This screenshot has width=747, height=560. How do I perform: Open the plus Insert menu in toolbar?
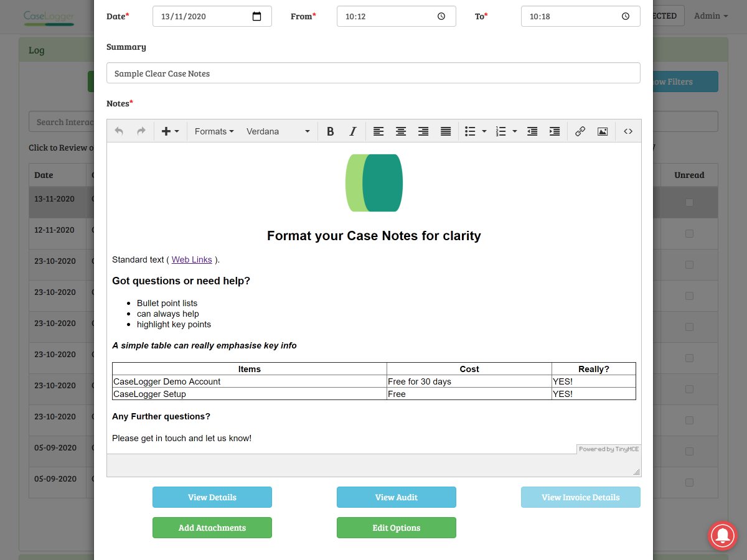[170, 131]
